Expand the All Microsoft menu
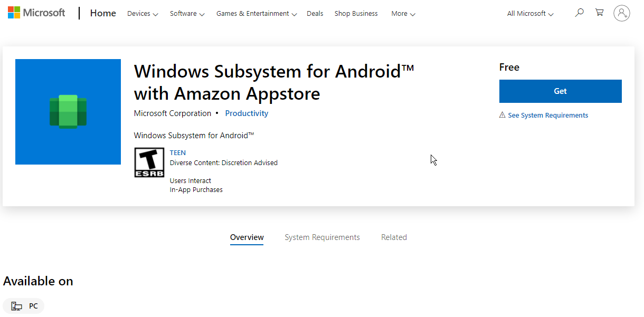644x317 pixels. (x=531, y=14)
